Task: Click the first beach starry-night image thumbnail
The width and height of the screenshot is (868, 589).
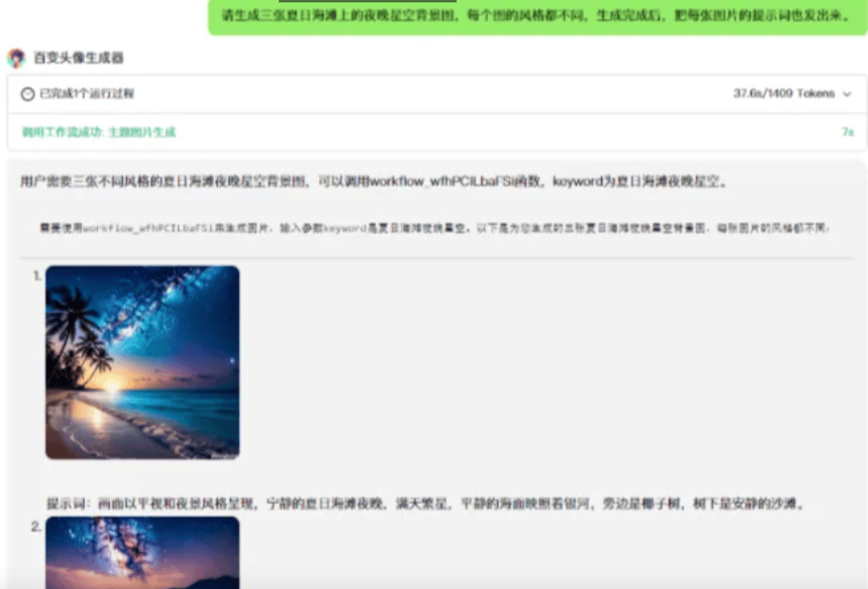Action: (142, 360)
